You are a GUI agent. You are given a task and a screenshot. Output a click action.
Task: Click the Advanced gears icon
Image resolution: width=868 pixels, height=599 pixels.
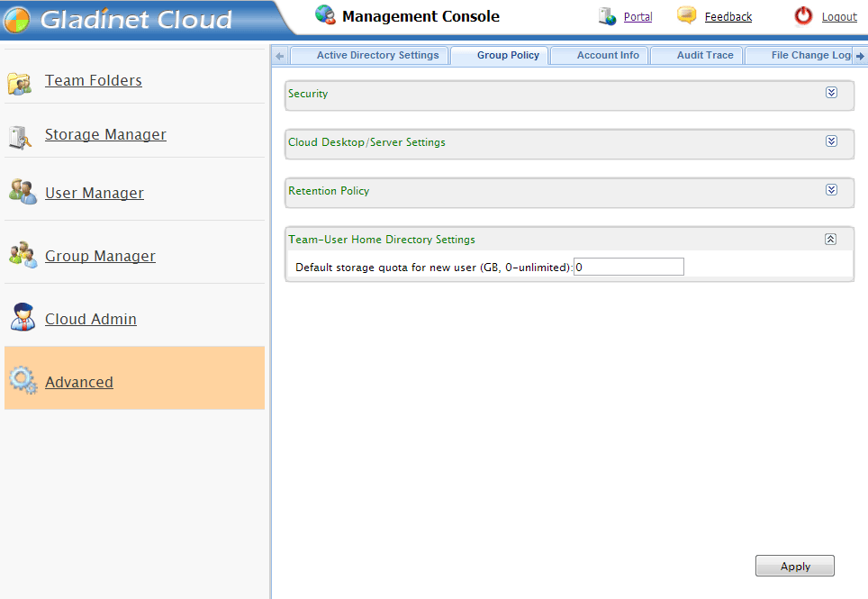click(x=23, y=380)
